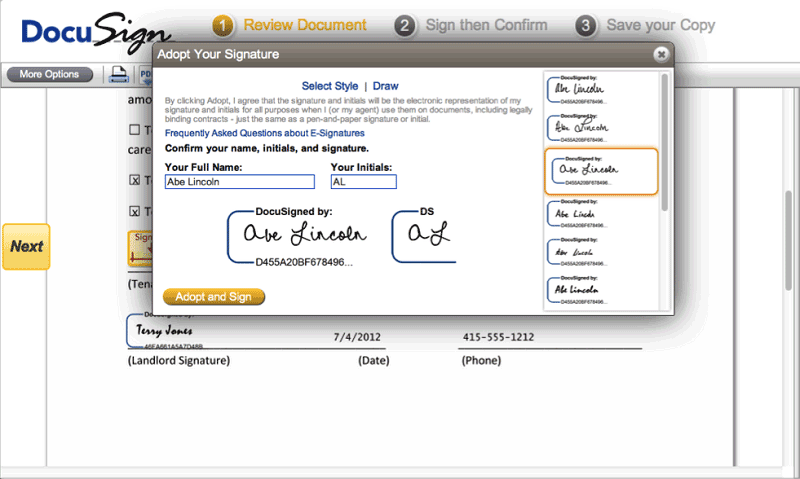Click the yellow Next button
Image resolution: width=800 pixels, height=479 pixels.
(x=27, y=246)
